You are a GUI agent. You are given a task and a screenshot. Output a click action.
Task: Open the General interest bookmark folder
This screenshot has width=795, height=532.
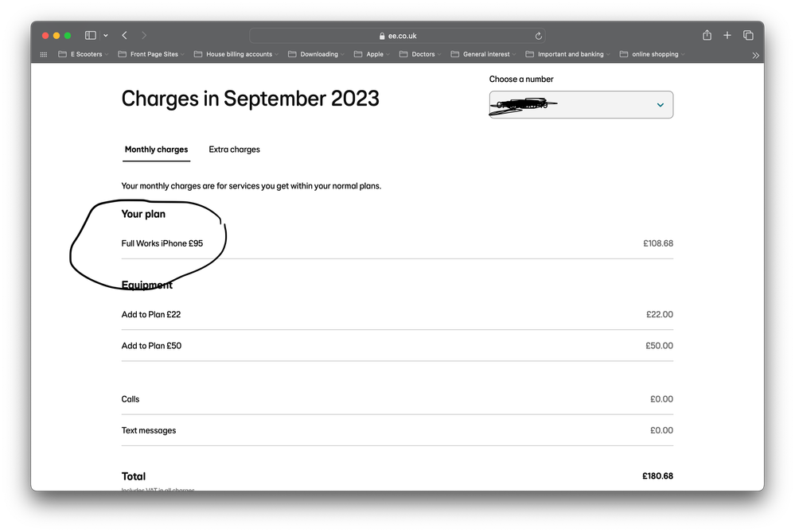(x=483, y=54)
